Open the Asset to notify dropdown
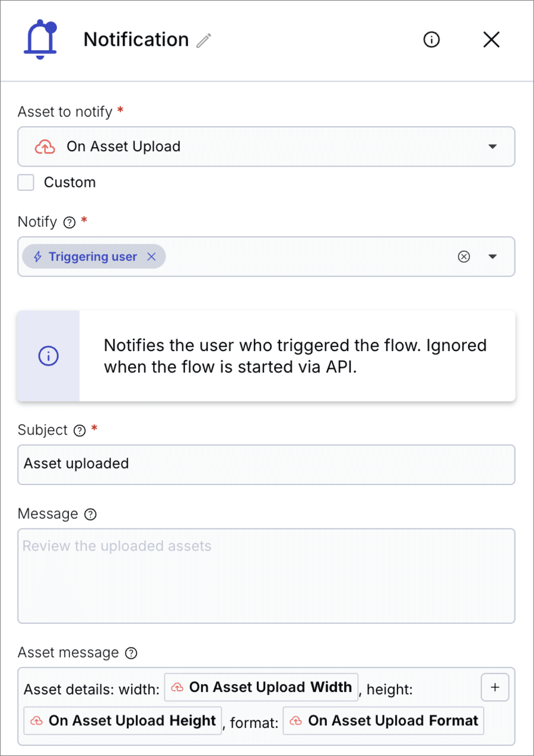The image size is (534, 756). coord(266,146)
